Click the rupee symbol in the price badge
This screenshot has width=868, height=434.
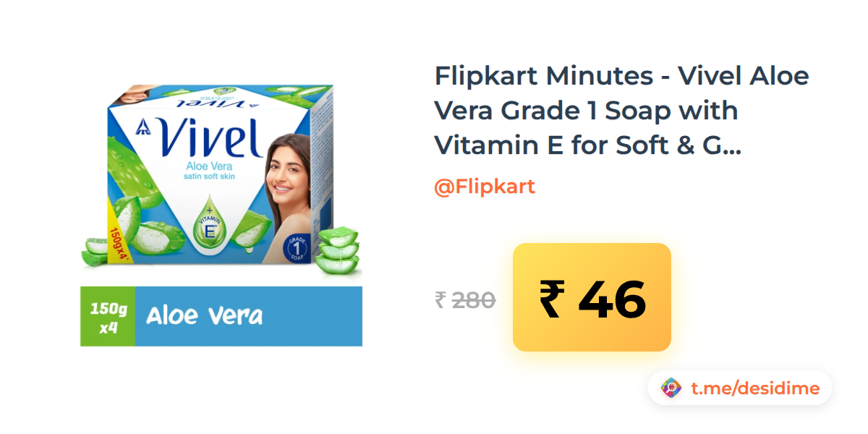coord(551,299)
